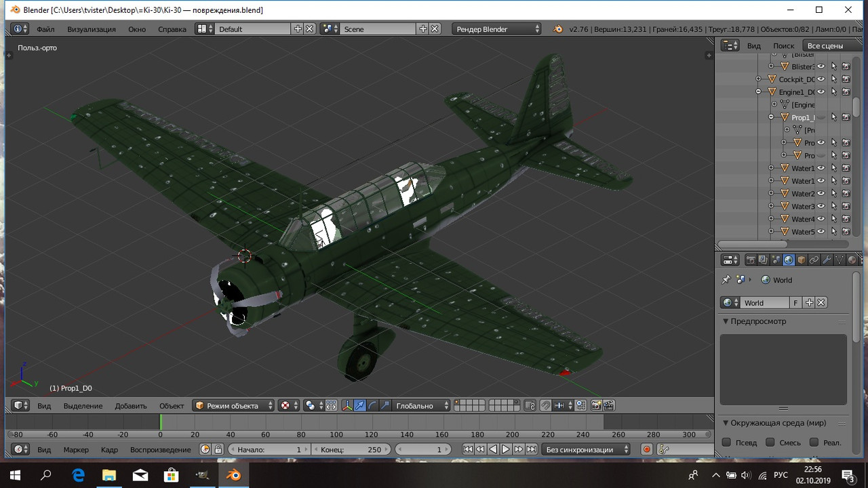Click the timeline record keyframe button
The height and width of the screenshot is (488, 868).
(647, 449)
